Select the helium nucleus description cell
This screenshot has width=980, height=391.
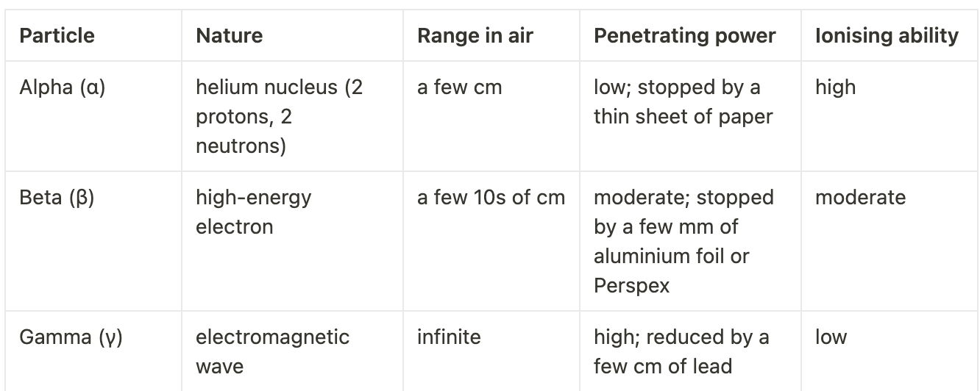[279, 116]
